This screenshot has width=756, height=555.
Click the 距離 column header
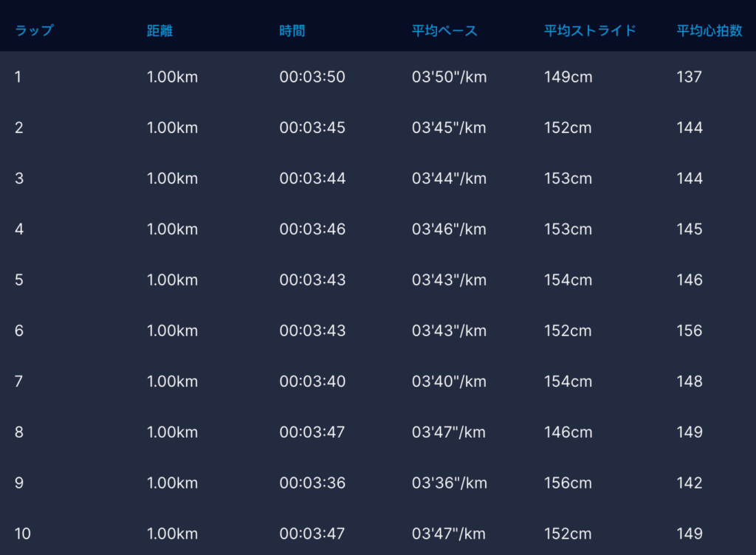point(159,31)
